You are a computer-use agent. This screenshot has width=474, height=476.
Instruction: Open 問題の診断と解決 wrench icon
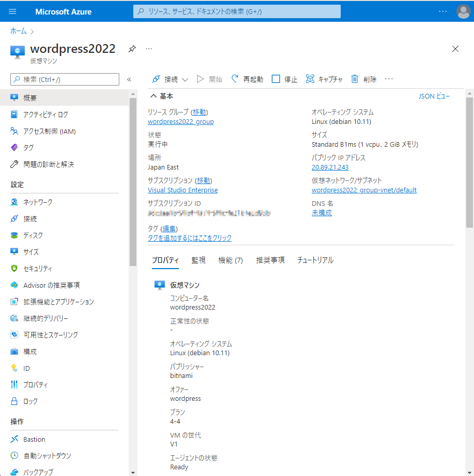pyautogui.click(x=15, y=164)
